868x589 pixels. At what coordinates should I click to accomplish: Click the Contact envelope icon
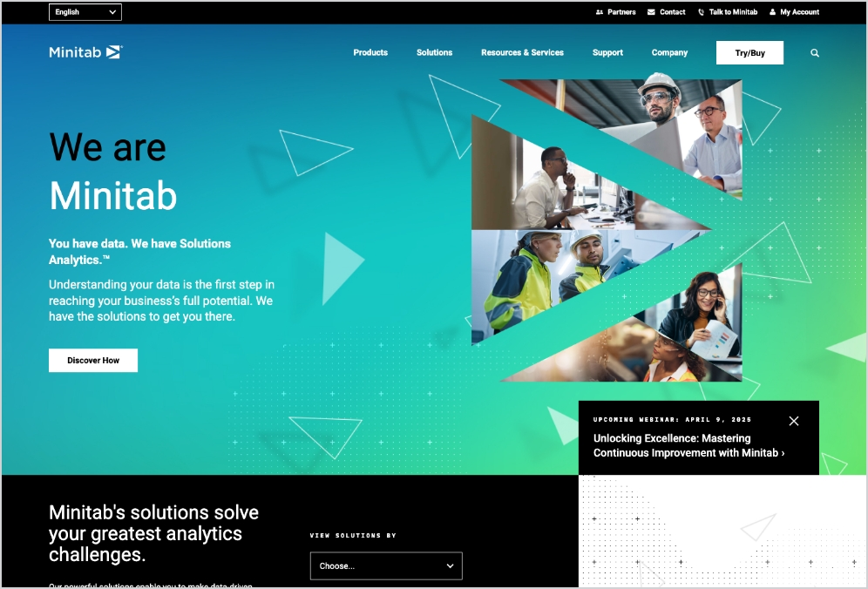coord(651,11)
